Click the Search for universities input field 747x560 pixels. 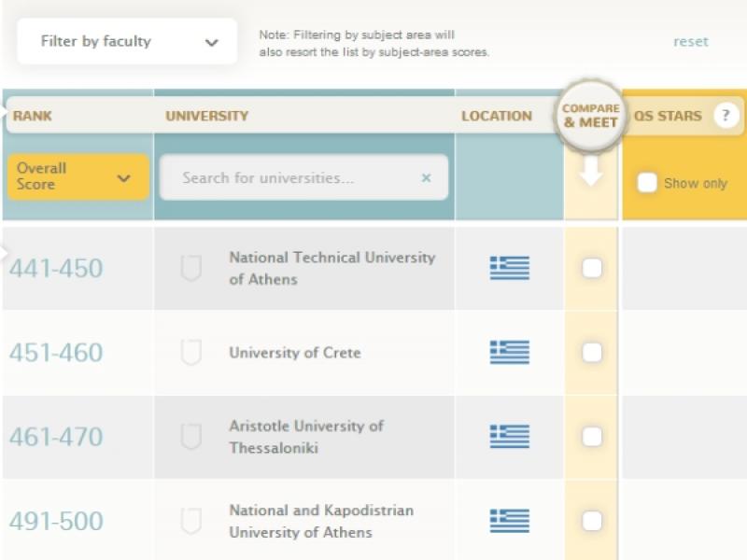(289, 177)
